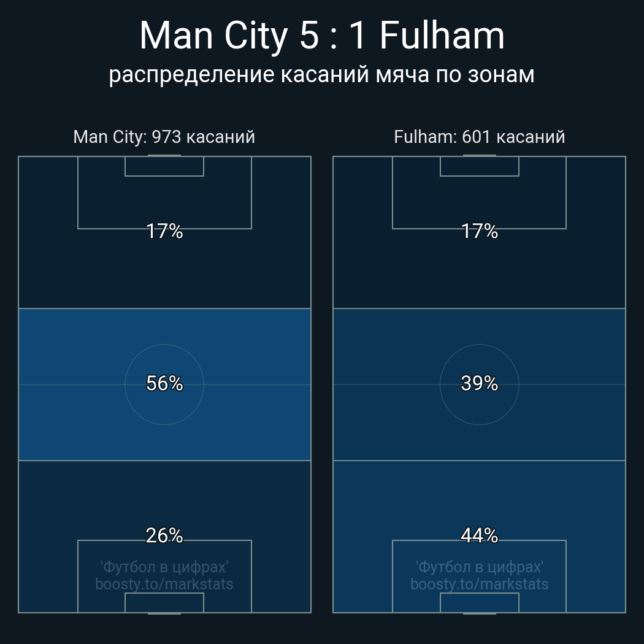
Task: Click the "Man City 5 : 1 Fulham" title
Action: click(x=322, y=36)
